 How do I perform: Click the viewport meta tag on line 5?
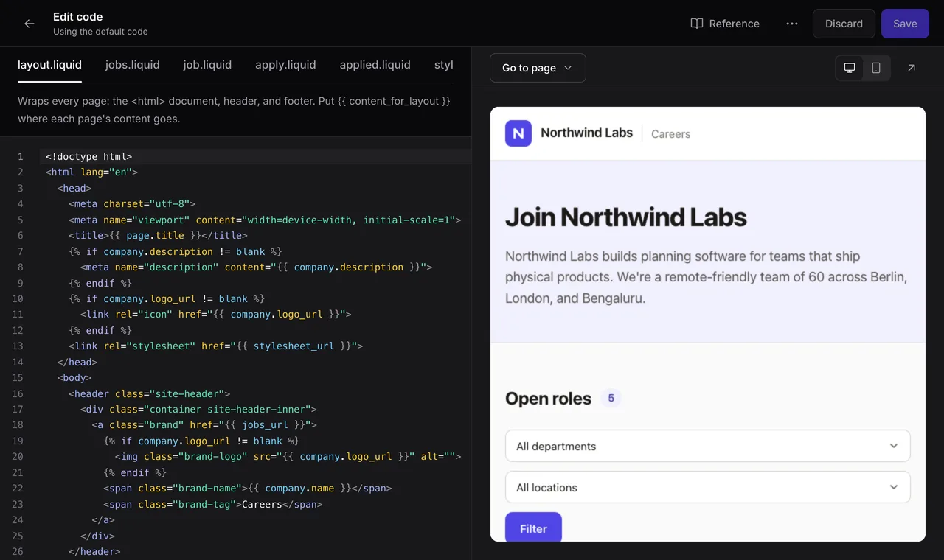tap(265, 220)
